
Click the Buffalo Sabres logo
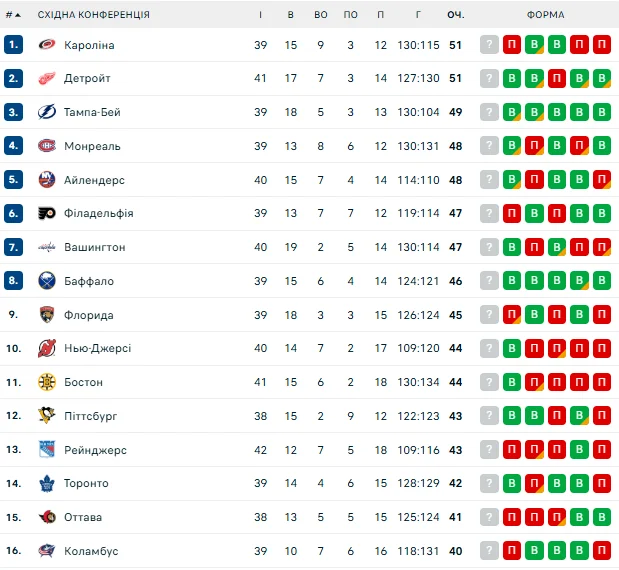click(47, 281)
